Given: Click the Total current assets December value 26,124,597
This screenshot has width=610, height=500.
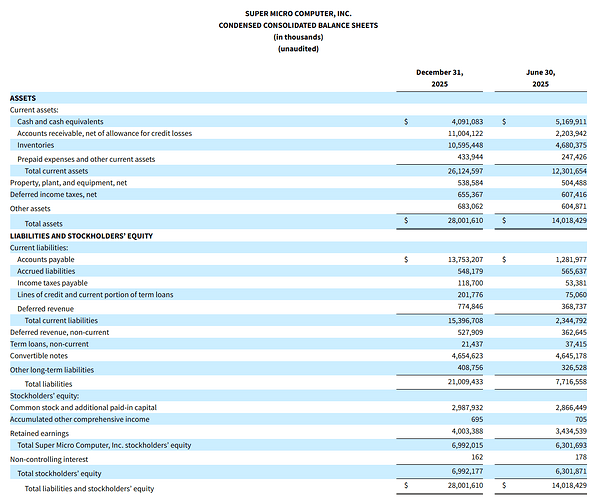Looking at the screenshot, I should point(465,171).
